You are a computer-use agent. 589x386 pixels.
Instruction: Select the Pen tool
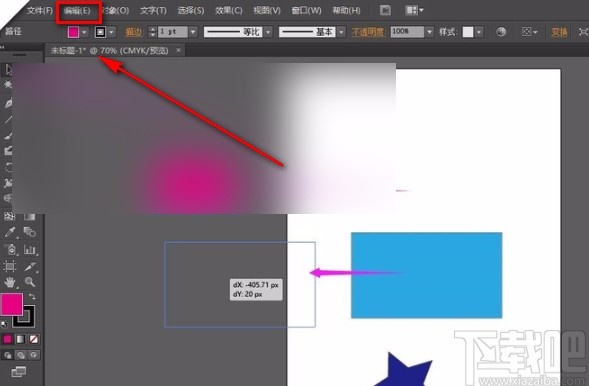point(8,103)
